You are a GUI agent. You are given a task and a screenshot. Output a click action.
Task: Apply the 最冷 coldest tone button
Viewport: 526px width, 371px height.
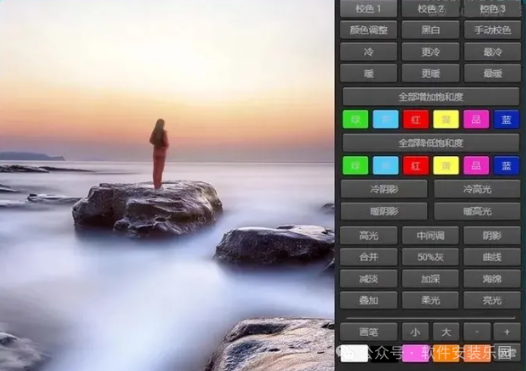click(x=492, y=52)
